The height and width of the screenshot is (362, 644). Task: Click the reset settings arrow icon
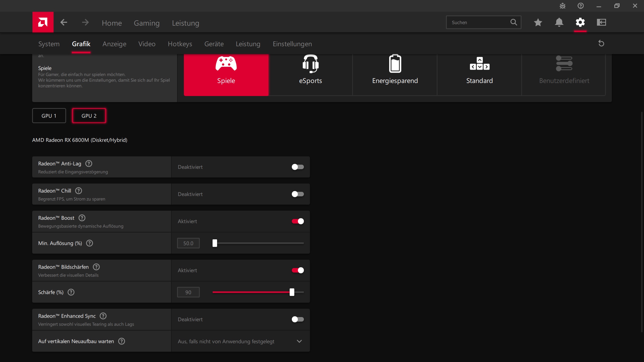pyautogui.click(x=601, y=43)
